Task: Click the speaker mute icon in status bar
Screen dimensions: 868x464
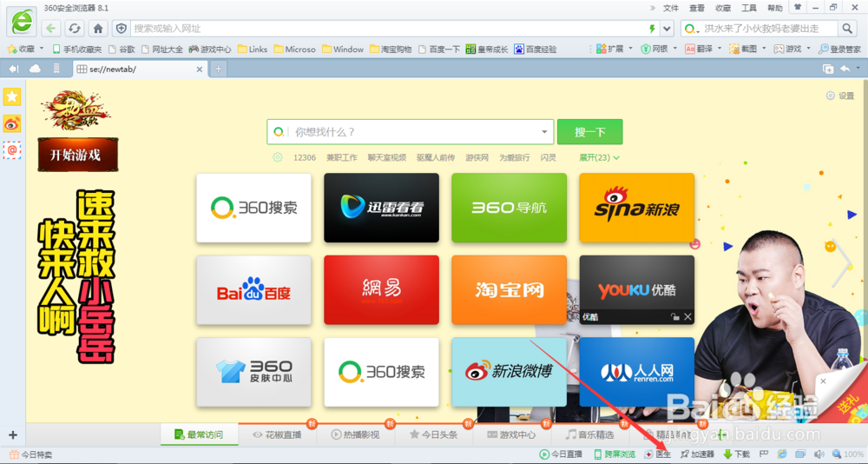Action: click(819, 454)
